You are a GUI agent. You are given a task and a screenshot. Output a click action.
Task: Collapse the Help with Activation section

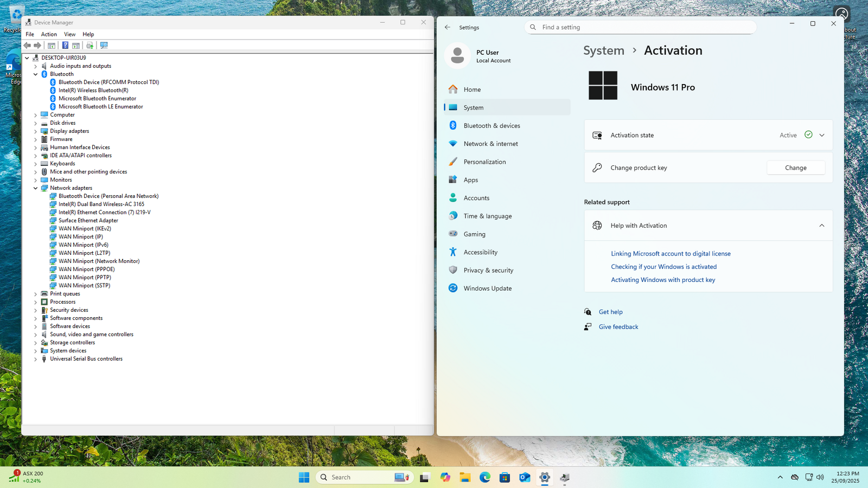pos(822,226)
